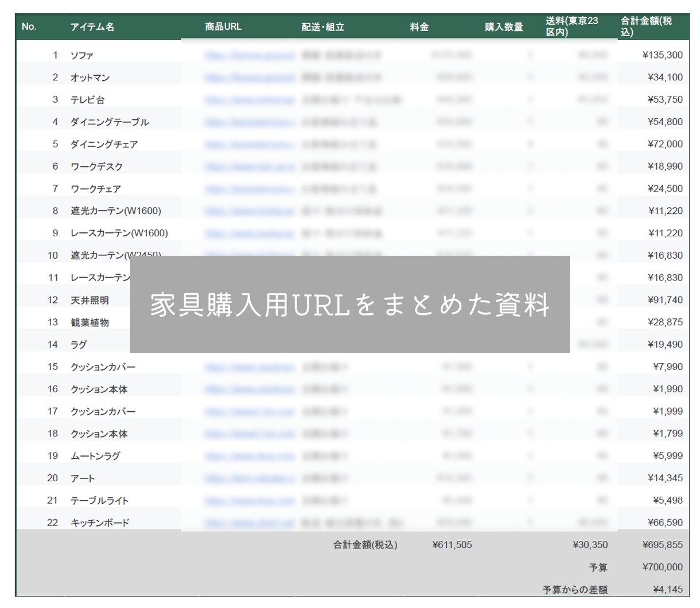Select the クッション本体 cell in row 16
700x608 pixels.
coord(99,389)
